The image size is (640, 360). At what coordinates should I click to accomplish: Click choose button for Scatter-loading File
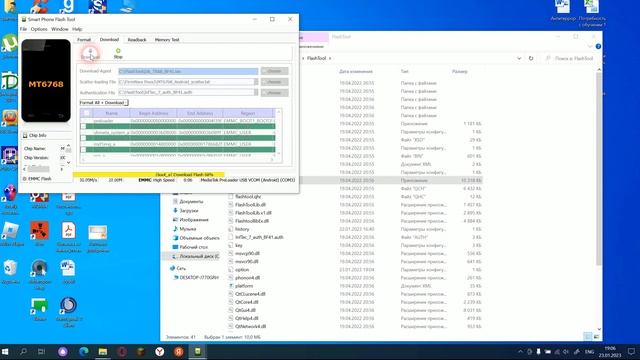click(x=275, y=82)
